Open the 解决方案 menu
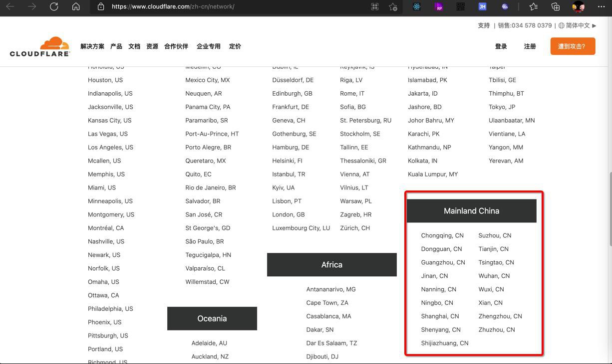Viewport: 612px width, 364px height. tap(92, 46)
